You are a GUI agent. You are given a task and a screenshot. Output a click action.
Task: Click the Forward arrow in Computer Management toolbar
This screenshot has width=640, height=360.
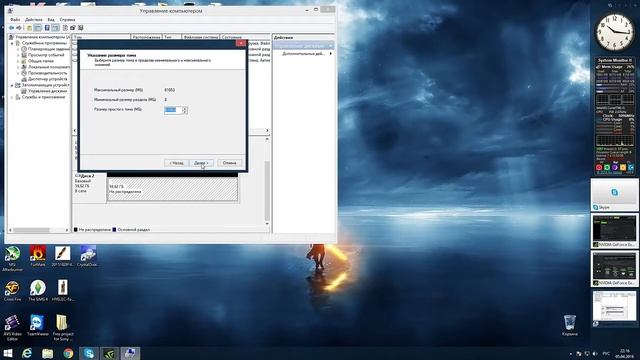(x=19, y=28)
